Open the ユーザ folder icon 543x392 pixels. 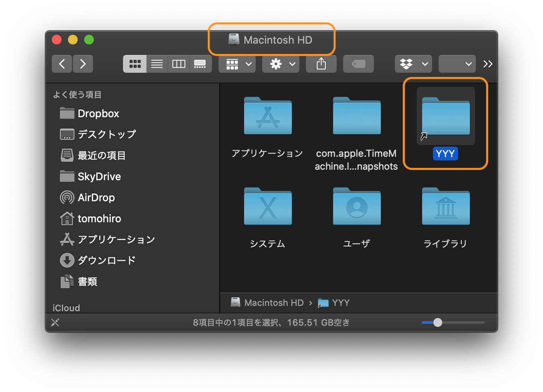coord(356,207)
